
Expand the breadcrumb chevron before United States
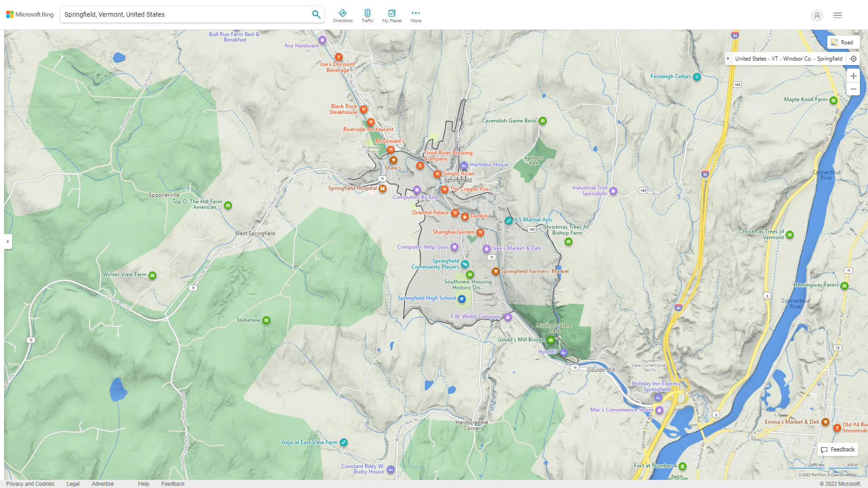(x=728, y=58)
